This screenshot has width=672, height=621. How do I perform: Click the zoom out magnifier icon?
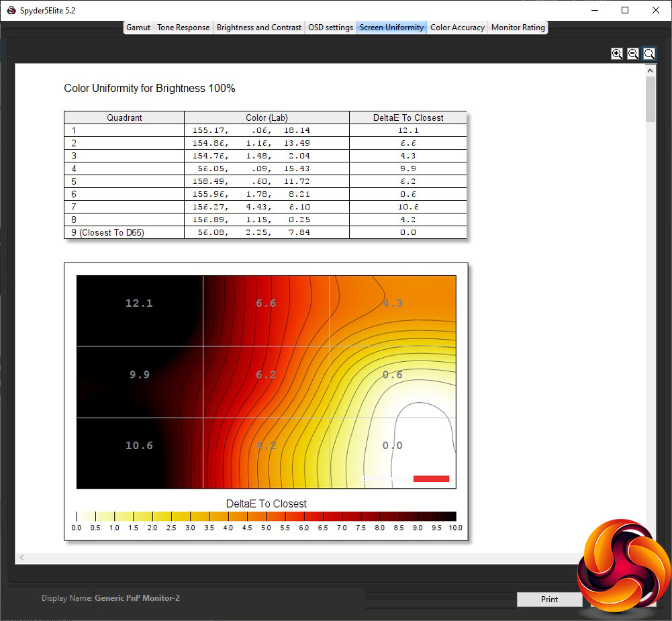633,54
